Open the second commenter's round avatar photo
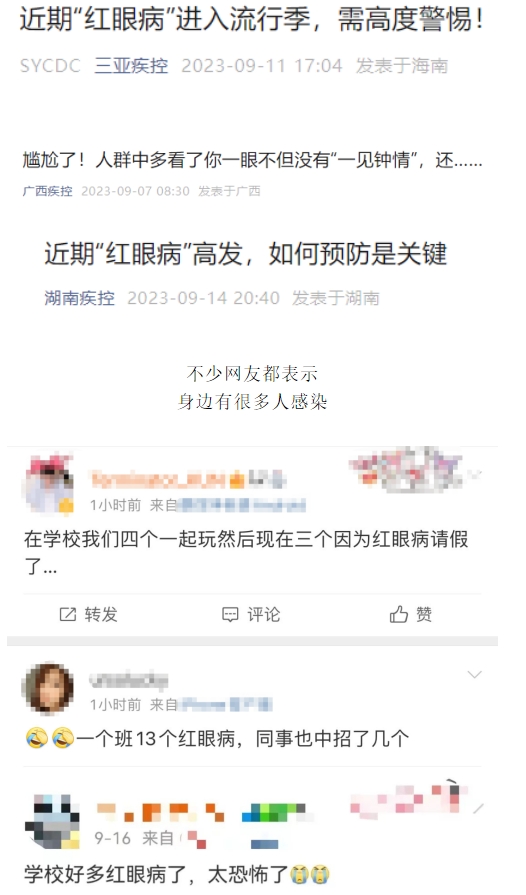Image resolution: width=526 pixels, height=895 pixels. click(x=48, y=688)
